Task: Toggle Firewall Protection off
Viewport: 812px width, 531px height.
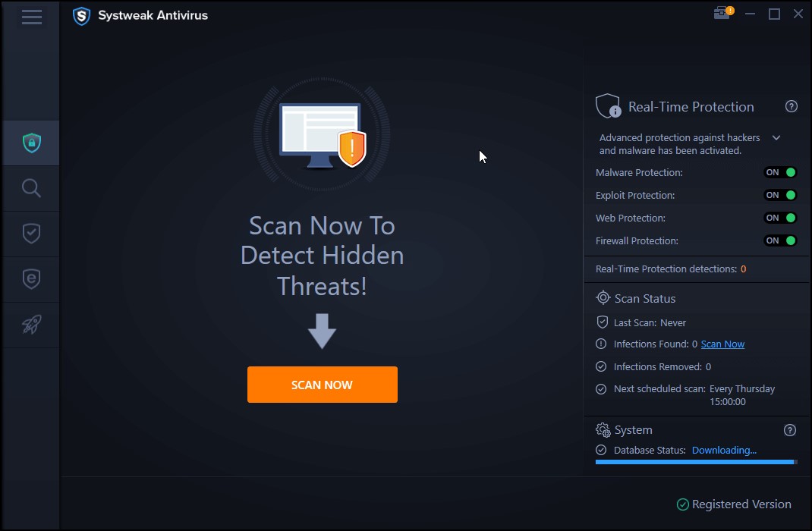Action: 780,240
